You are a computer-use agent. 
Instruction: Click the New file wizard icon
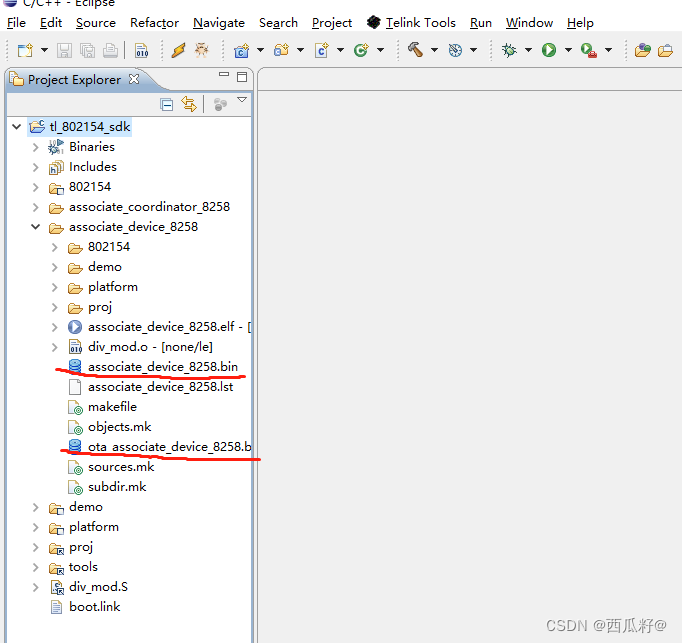(x=25, y=50)
